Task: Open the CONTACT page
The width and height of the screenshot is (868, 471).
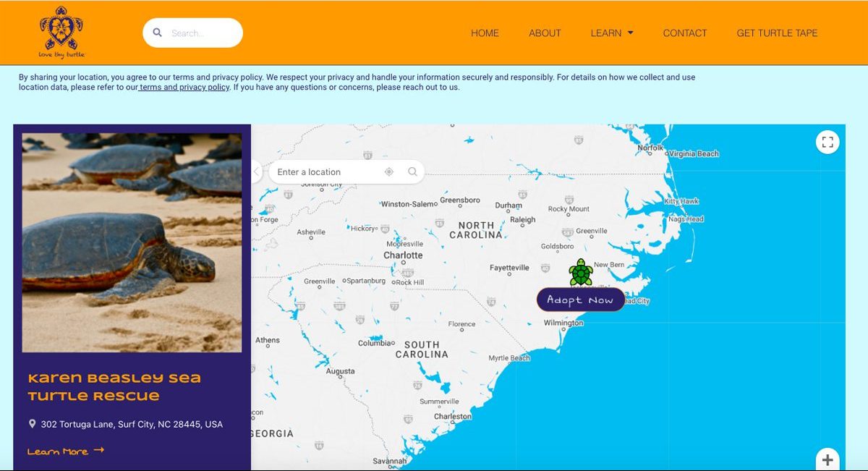Action: (x=685, y=33)
